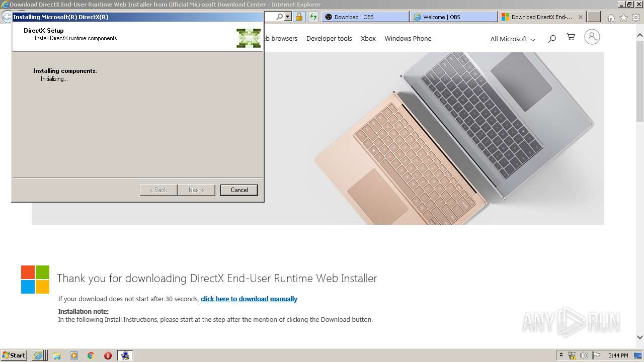Click the DirectX logo icon in the setup header
644x362 pixels.
tap(249, 38)
